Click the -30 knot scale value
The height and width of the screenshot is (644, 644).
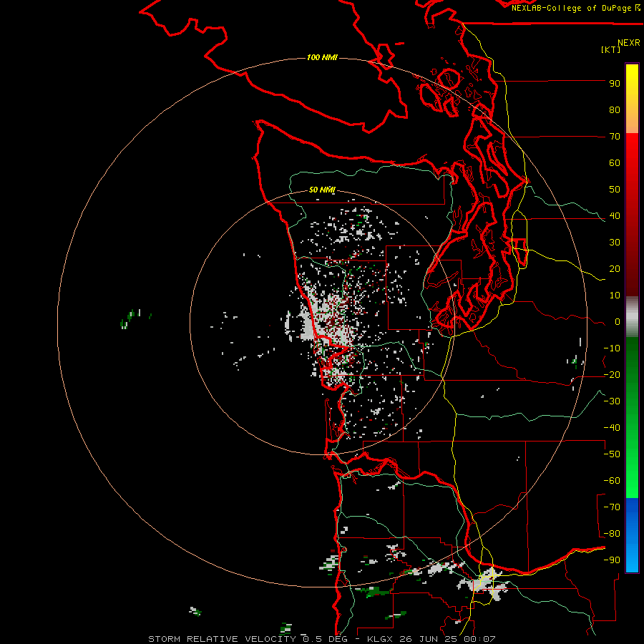click(x=612, y=401)
